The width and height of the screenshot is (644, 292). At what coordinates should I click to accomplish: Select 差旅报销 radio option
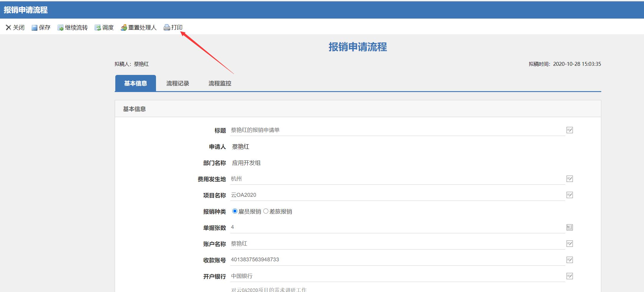coord(266,211)
